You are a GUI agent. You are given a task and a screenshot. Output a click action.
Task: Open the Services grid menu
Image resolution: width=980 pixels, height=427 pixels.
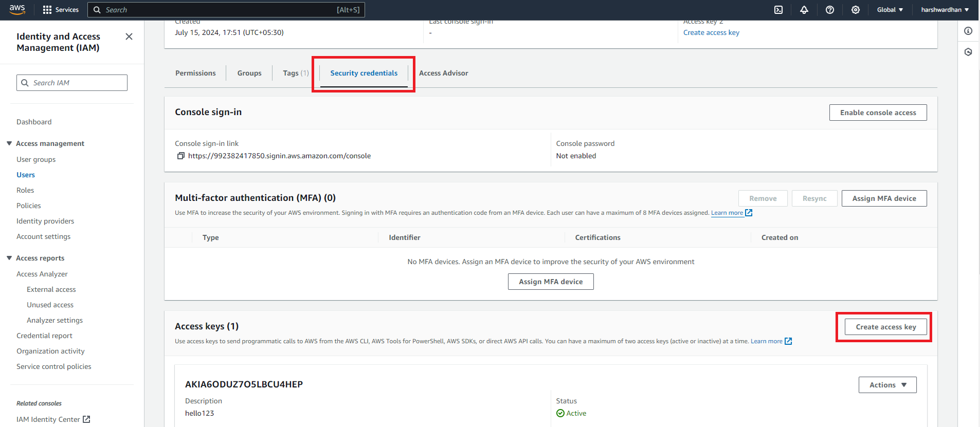pos(61,10)
